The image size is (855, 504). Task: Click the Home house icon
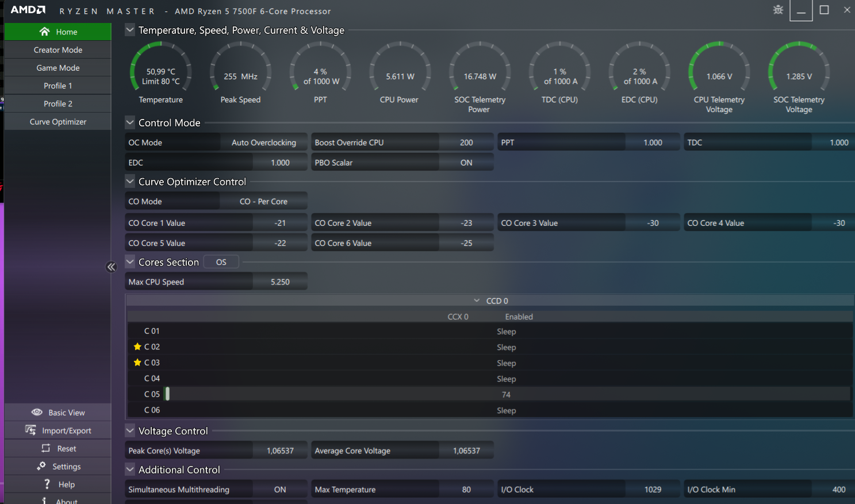[x=44, y=32]
